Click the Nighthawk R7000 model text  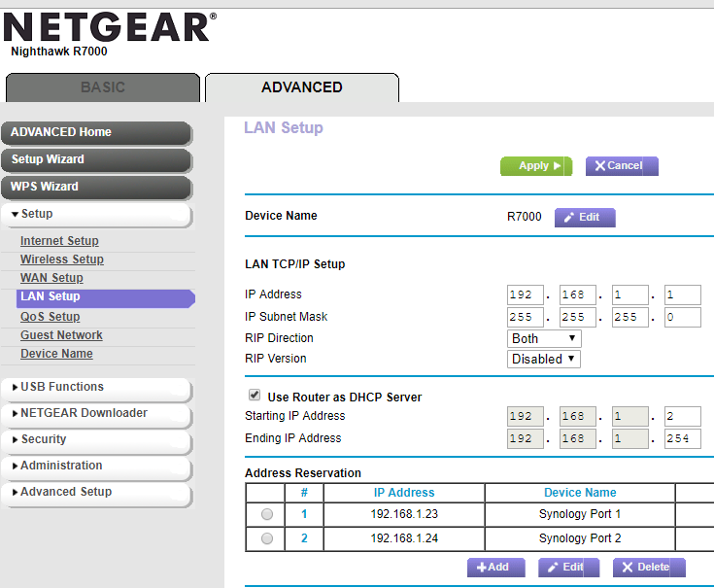coord(59,52)
